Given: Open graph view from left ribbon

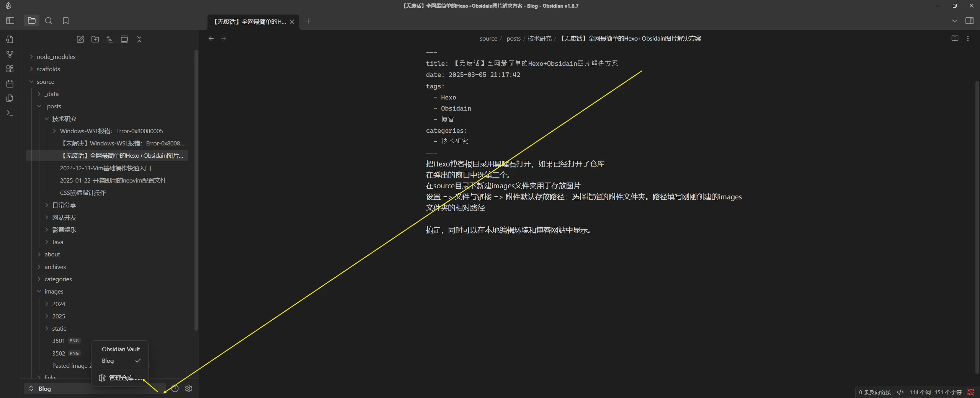Looking at the screenshot, I should coord(10,54).
